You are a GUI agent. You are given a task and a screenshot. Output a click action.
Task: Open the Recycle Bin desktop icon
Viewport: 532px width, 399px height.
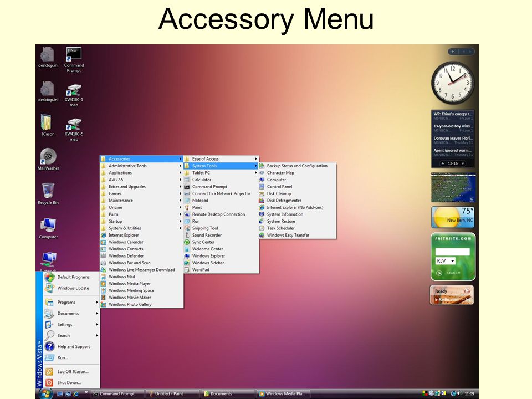click(48, 193)
